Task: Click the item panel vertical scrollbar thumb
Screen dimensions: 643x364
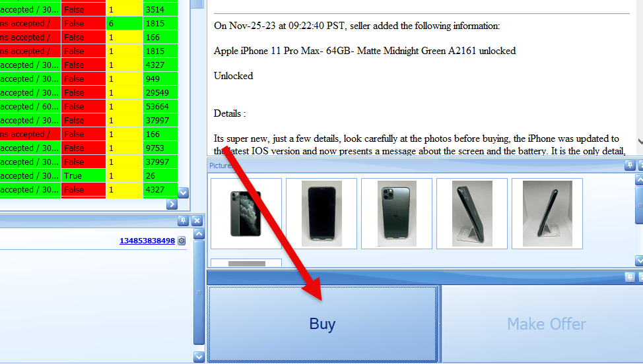Action: point(199,292)
